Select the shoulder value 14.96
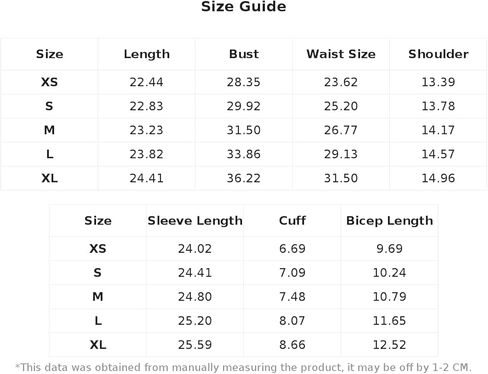The image size is (488, 374). tap(438, 178)
